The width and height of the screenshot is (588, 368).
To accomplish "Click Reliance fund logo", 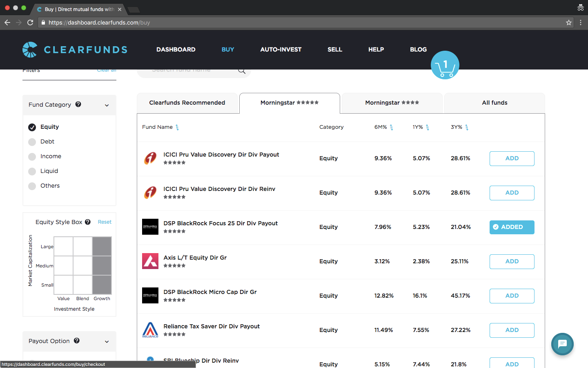I will pyautogui.click(x=150, y=330).
